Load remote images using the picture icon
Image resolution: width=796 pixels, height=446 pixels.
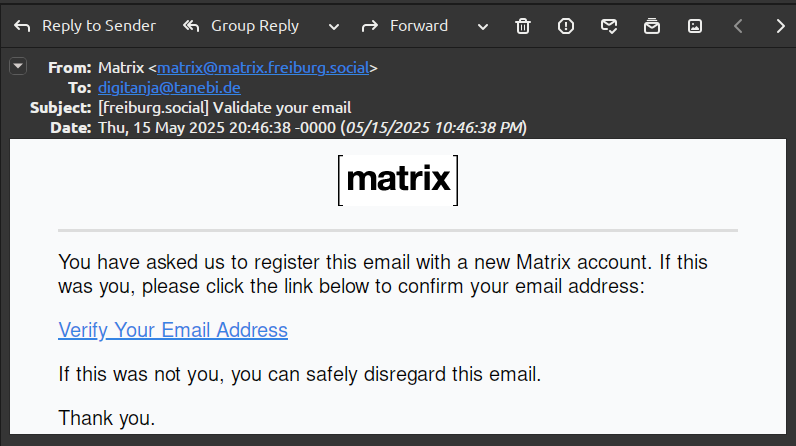pos(695,26)
